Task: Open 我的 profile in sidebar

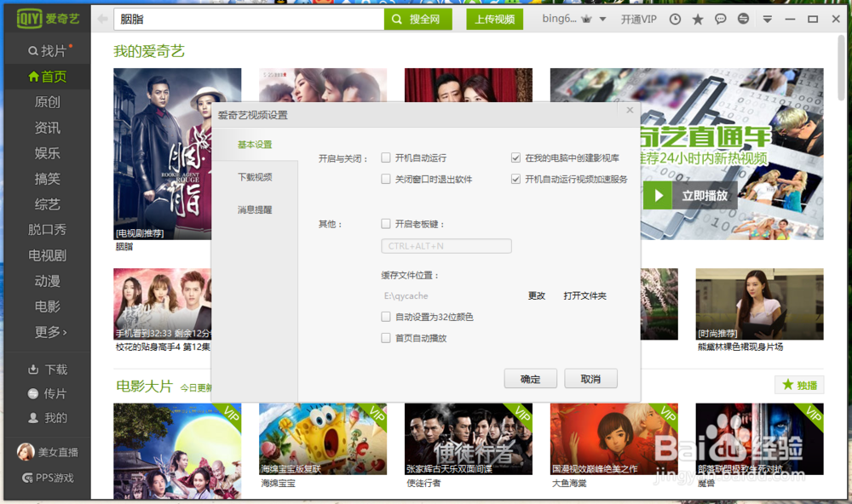Action: pos(47,418)
